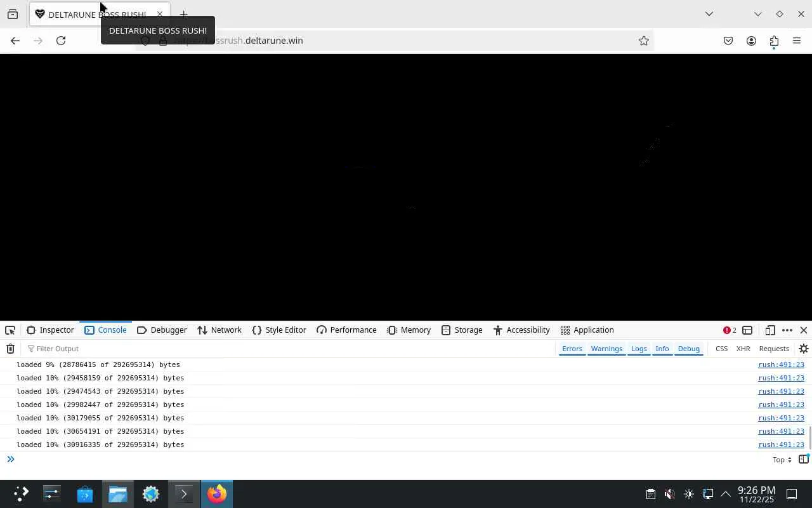Go back to the previous page
Image resolution: width=812 pixels, height=508 pixels.
pyautogui.click(x=15, y=41)
